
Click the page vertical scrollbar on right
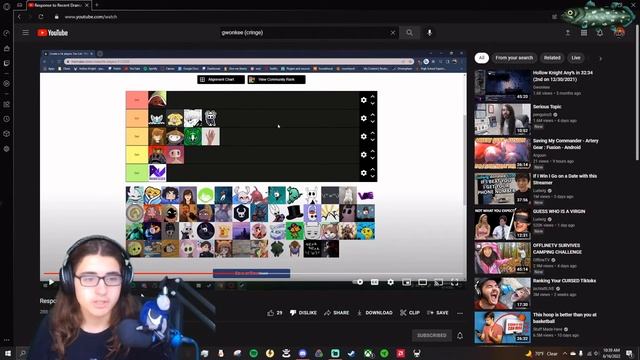[x=637, y=92]
